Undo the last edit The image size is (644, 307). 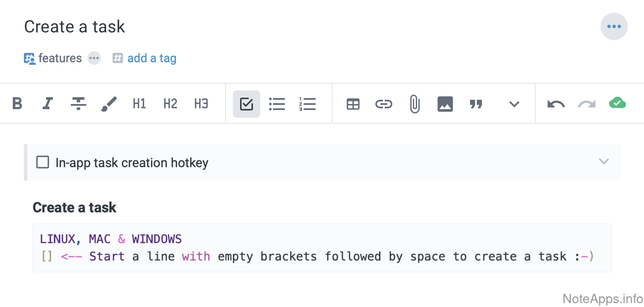tap(556, 104)
